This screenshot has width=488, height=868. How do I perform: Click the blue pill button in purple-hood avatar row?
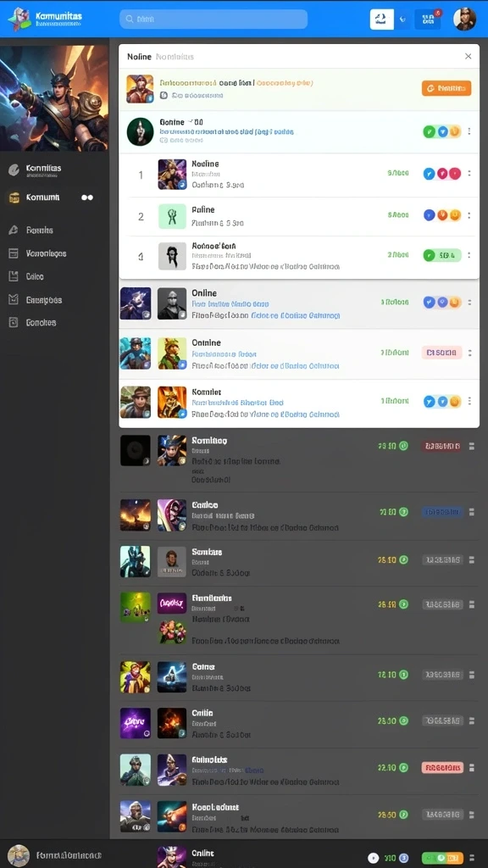point(441,512)
